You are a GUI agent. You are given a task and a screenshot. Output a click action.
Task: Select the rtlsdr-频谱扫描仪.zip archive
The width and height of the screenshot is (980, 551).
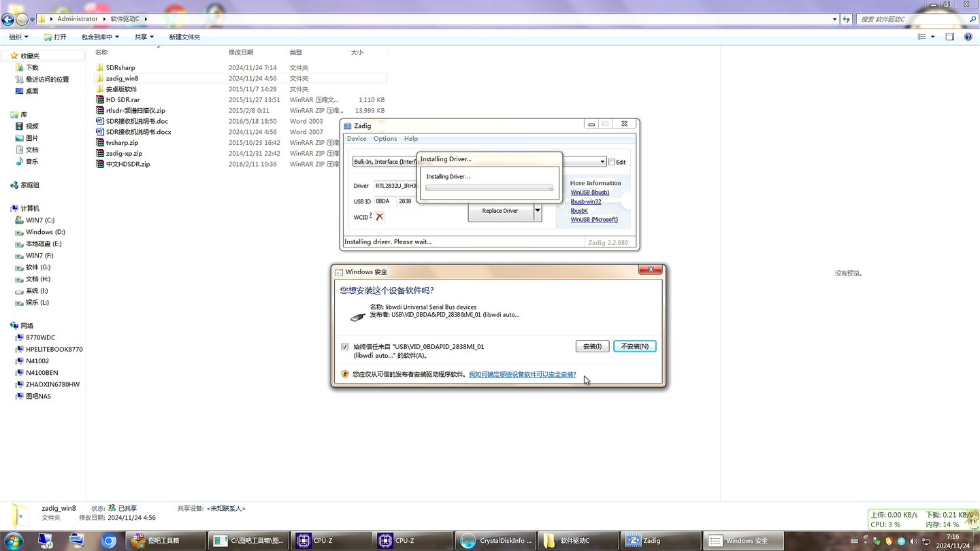point(135,110)
